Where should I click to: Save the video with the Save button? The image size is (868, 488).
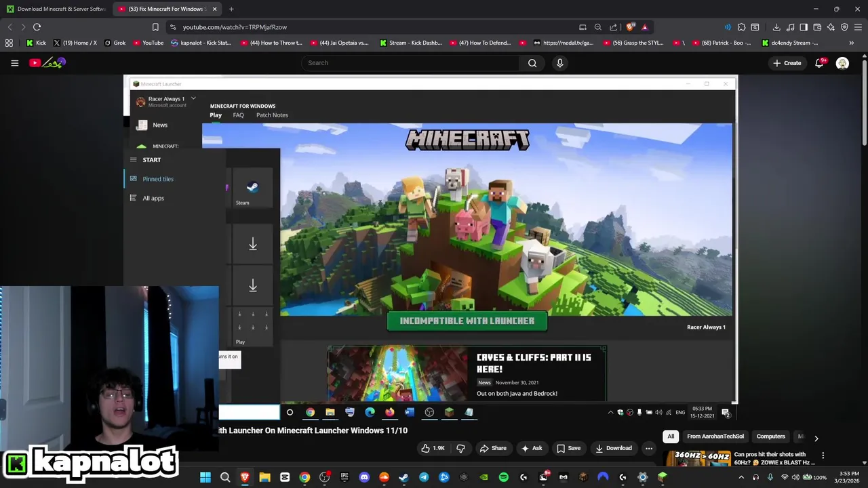pyautogui.click(x=568, y=448)
